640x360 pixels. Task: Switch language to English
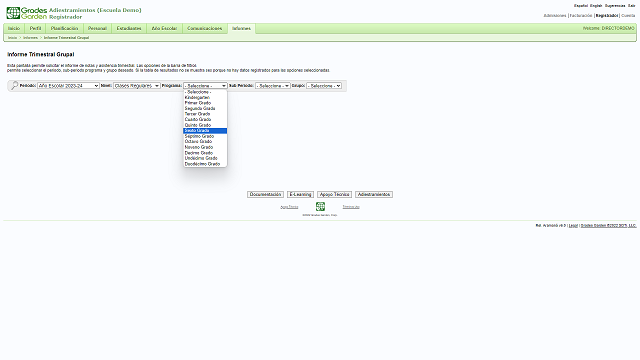(596, 6)
